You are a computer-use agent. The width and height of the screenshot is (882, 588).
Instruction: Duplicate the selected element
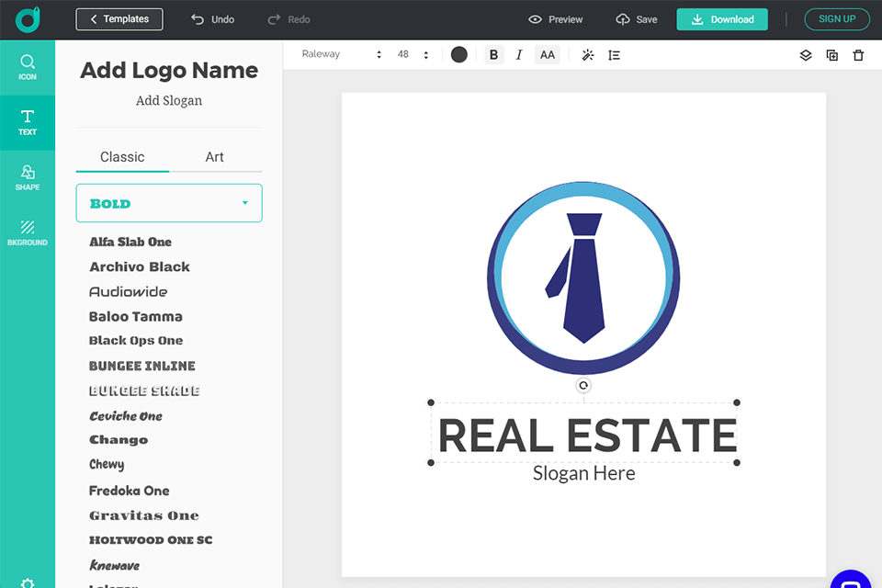pyautogui.click(x=832, y=54)
